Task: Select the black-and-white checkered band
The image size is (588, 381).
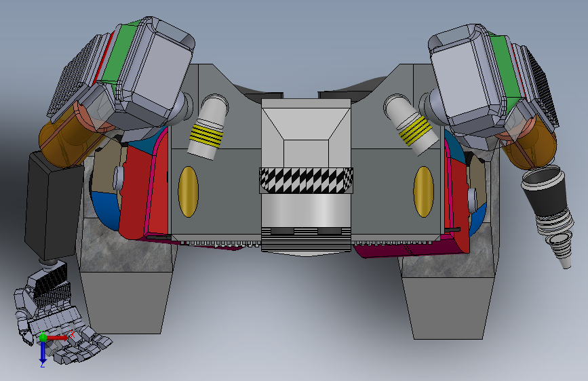Action: (306, 180)
